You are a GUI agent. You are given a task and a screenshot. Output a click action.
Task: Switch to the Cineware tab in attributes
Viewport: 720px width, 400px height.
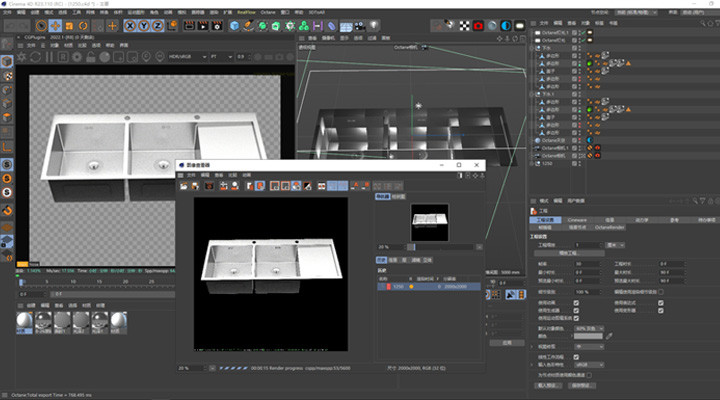[x=577, y=218]
